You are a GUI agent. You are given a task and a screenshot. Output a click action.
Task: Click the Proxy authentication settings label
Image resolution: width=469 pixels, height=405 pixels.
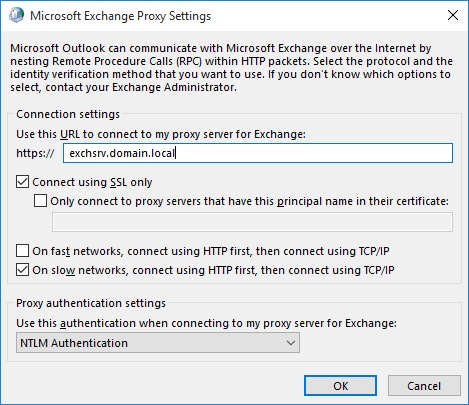(91, 303)
